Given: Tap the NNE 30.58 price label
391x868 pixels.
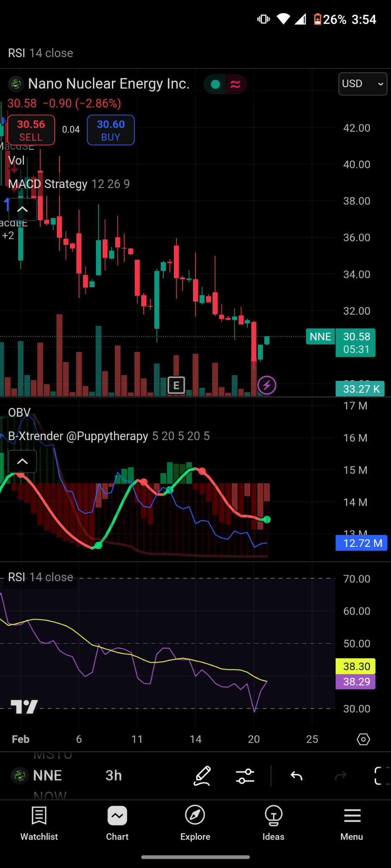Looking at the screenshot, I should [x=341, y=343].
